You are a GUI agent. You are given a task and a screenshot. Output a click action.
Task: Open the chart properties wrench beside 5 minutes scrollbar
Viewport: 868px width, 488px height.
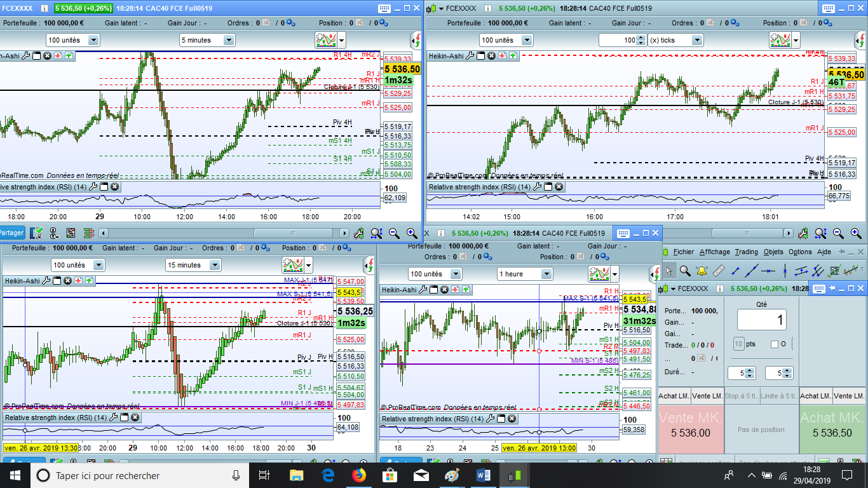359,233
